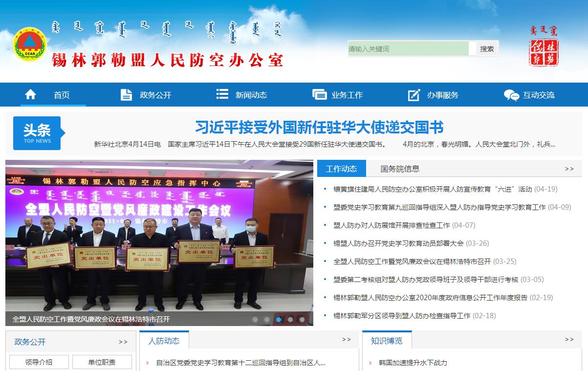Select the first carousel slide dot
Screen dimensions: 588x371
click(255, 319)
